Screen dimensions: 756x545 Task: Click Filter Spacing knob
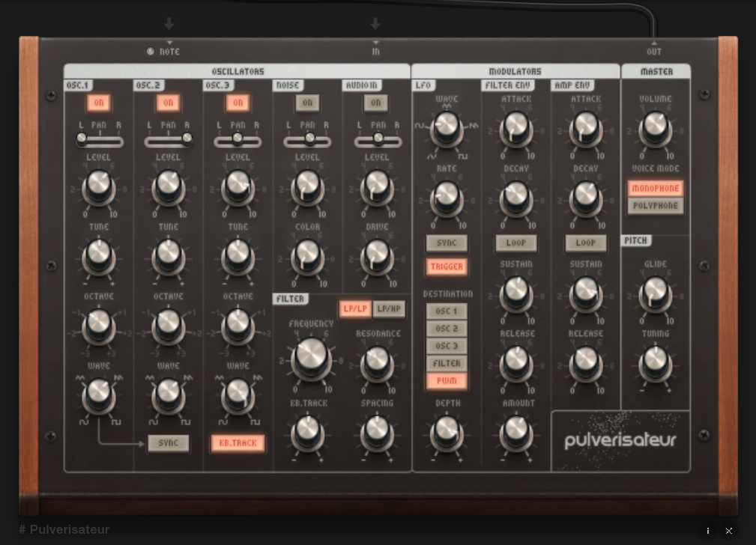click(377, 433)
